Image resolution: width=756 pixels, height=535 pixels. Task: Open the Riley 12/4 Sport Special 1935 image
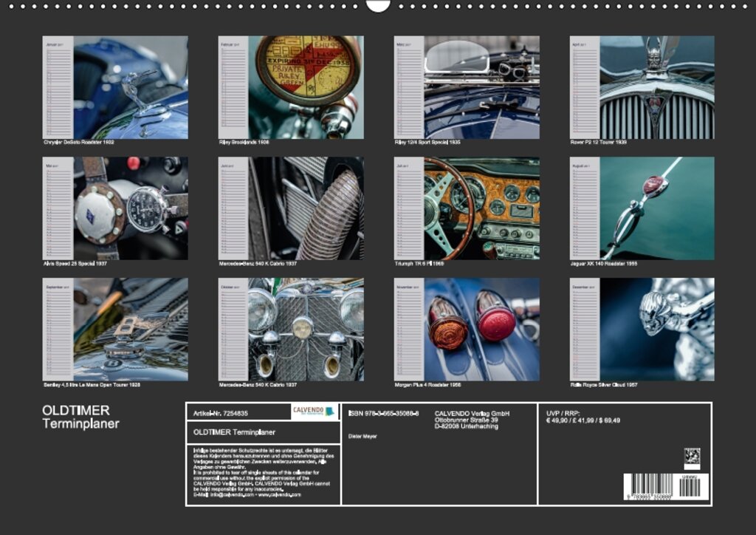pos(467,87)
